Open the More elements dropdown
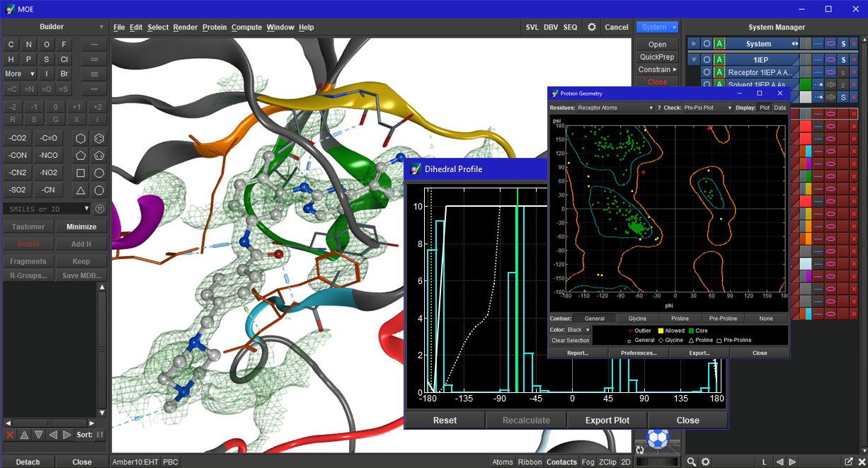Image resolution: width=868 pixels, height=468 pixels. [x=20, y=74]
